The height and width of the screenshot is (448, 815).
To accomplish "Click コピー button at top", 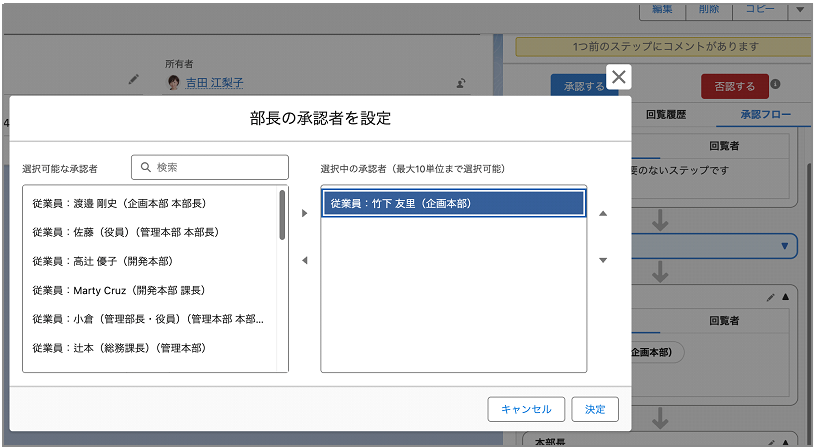I will [x=760, y=10].
